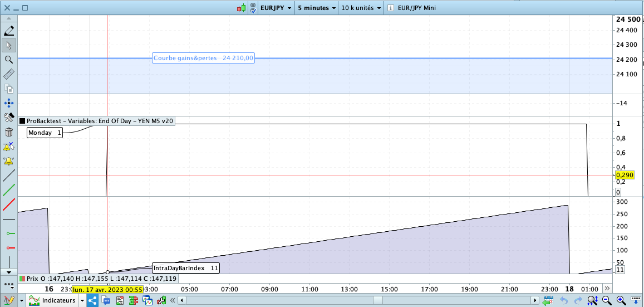
Task: Click the ProBacktest Variables panel title
Action: 100,121
